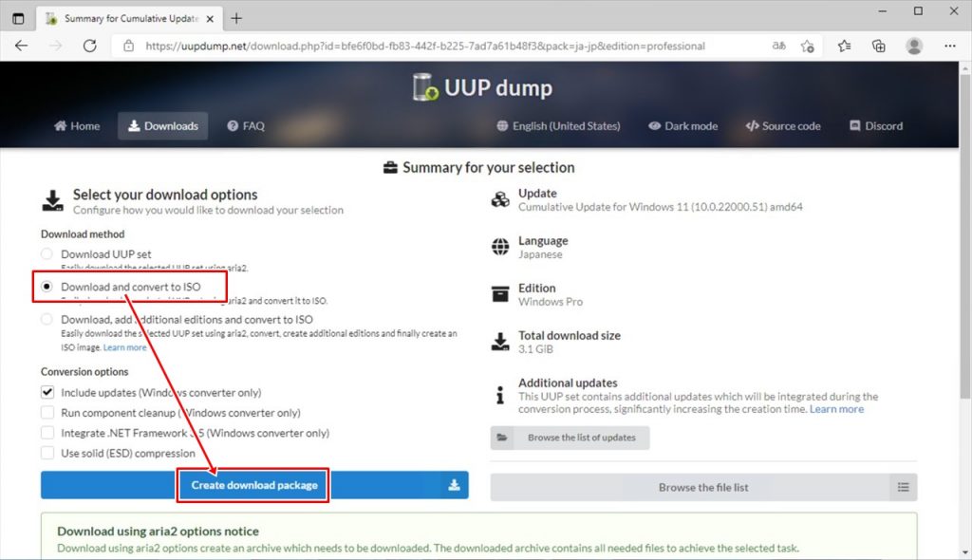This screenshot has width=972, height=560.
Task: Switch on Dark mode
Action: [683, 126]
